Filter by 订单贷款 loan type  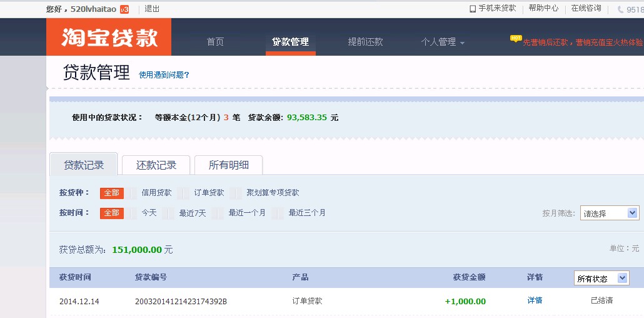coord(209,193)
